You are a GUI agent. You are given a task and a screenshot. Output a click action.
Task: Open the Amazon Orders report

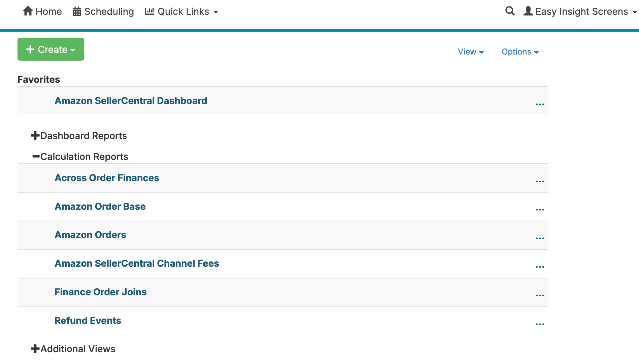pos(90,235)
